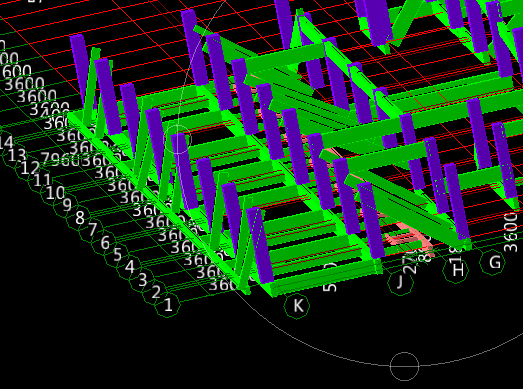Click vertical 3600 dimension beside bubble G
This screenshot has height=389, width=523.
tap(511, 233)
